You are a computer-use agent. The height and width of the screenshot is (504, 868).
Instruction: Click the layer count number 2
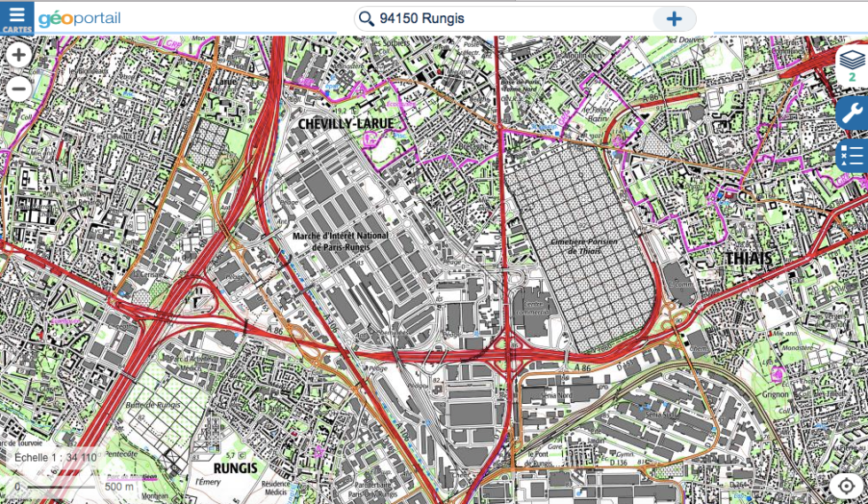(852, 78)
